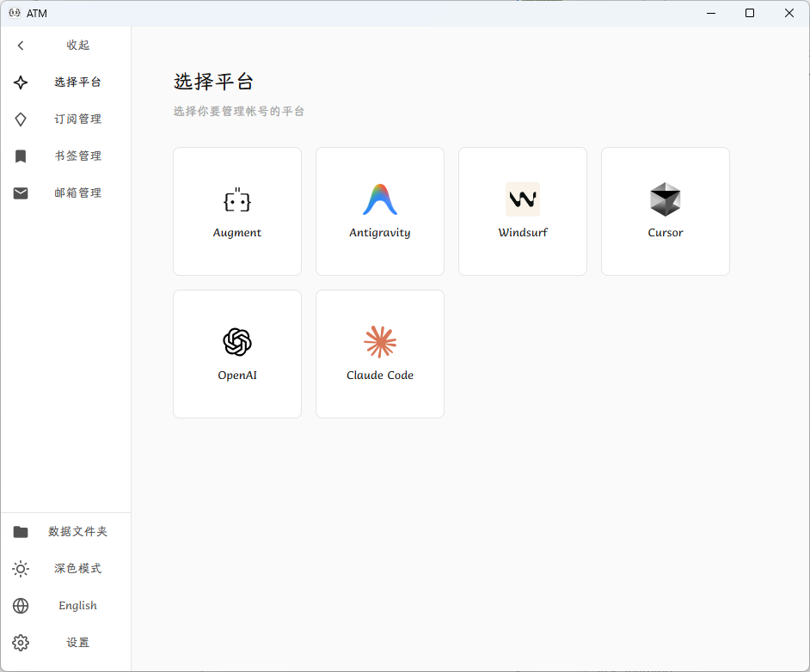This screenshot has height=672, width=810.
Task: Minimize the ATM window
Action: [x=711, y=13]
